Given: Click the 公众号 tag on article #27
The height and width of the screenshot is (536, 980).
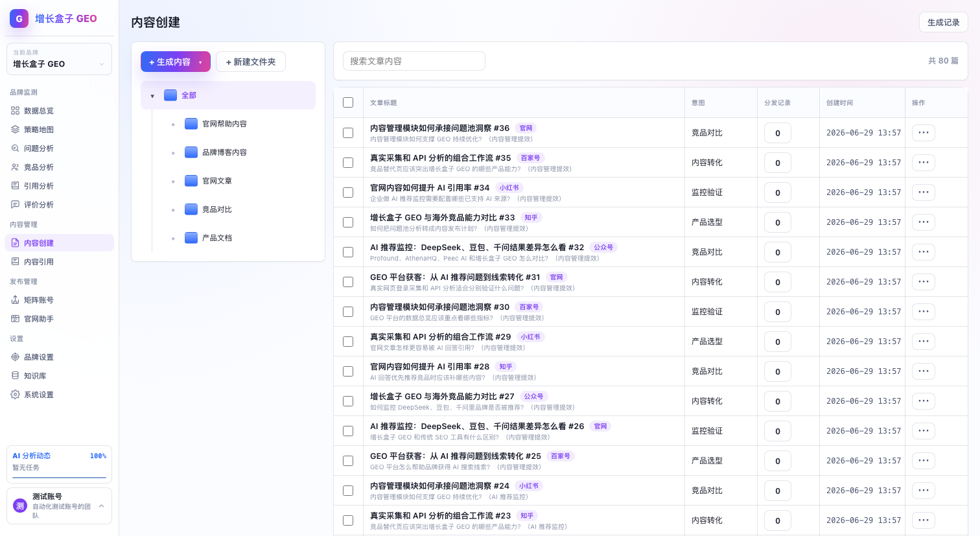Looking at the screenshot, I should coord(533,397).
